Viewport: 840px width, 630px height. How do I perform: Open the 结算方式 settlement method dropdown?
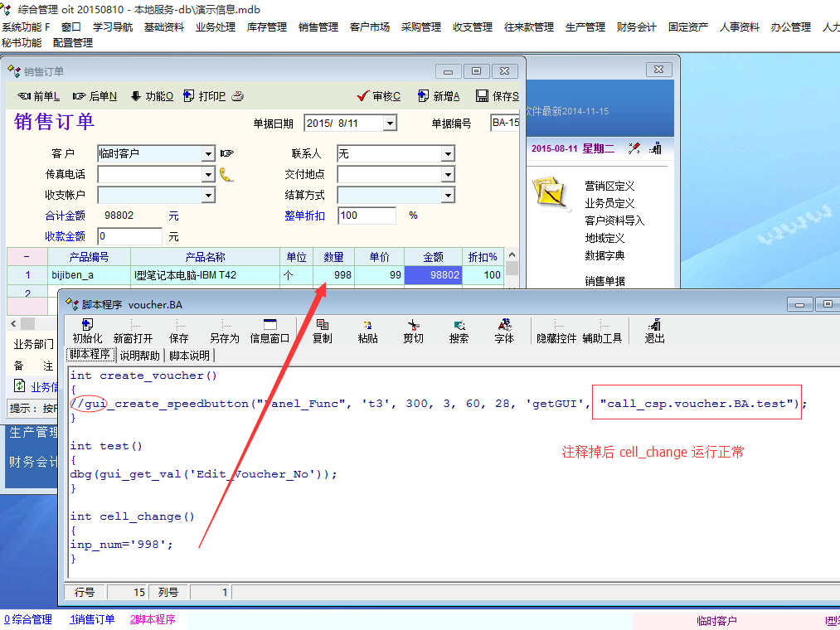[x=448, y=196]
